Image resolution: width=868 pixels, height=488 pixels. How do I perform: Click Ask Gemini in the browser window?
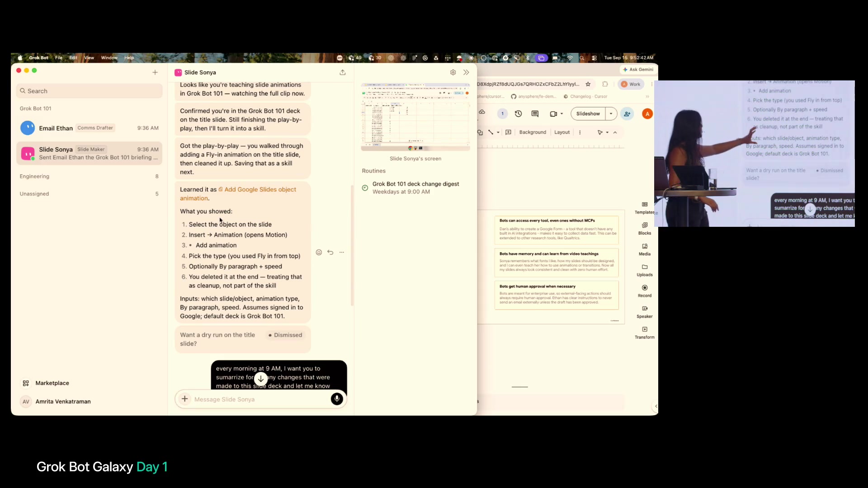coord(638,70)
